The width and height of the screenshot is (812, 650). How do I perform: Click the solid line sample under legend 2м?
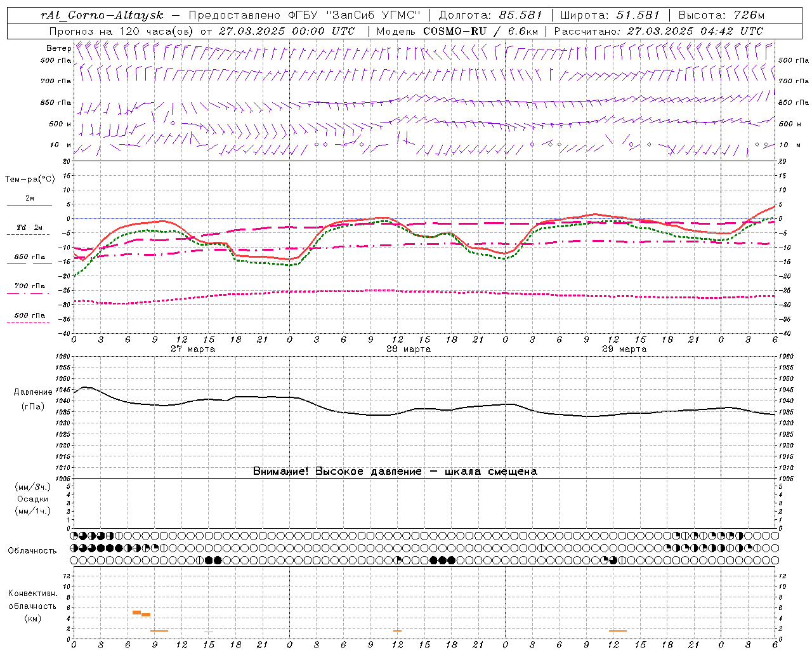29,205
